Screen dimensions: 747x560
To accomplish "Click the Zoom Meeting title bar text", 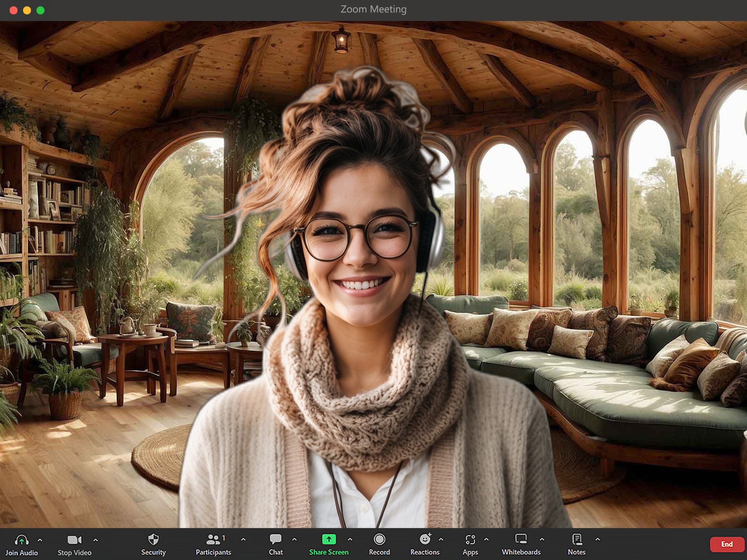I will [x=374, y=9].
